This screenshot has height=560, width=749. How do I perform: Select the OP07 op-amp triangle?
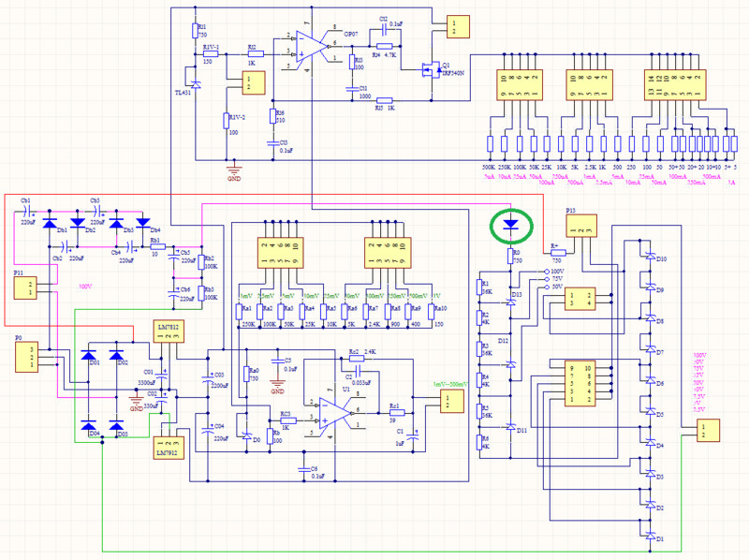point(306,43)
